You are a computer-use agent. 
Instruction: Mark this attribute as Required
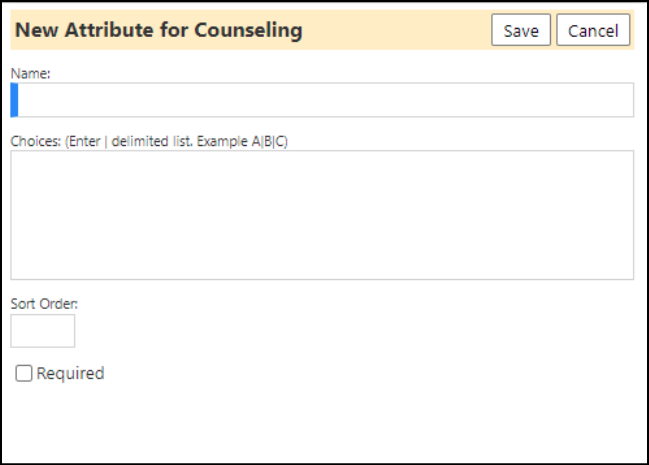pos(24,373)
